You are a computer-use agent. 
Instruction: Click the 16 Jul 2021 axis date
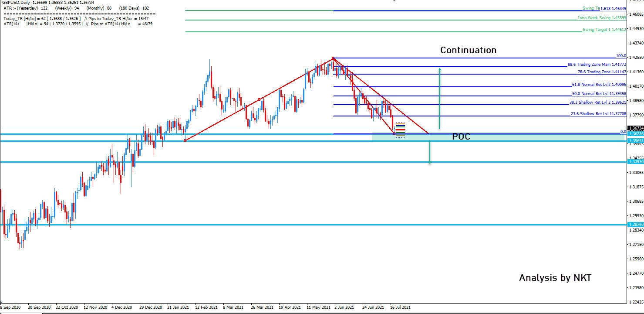tap(401, 307)
